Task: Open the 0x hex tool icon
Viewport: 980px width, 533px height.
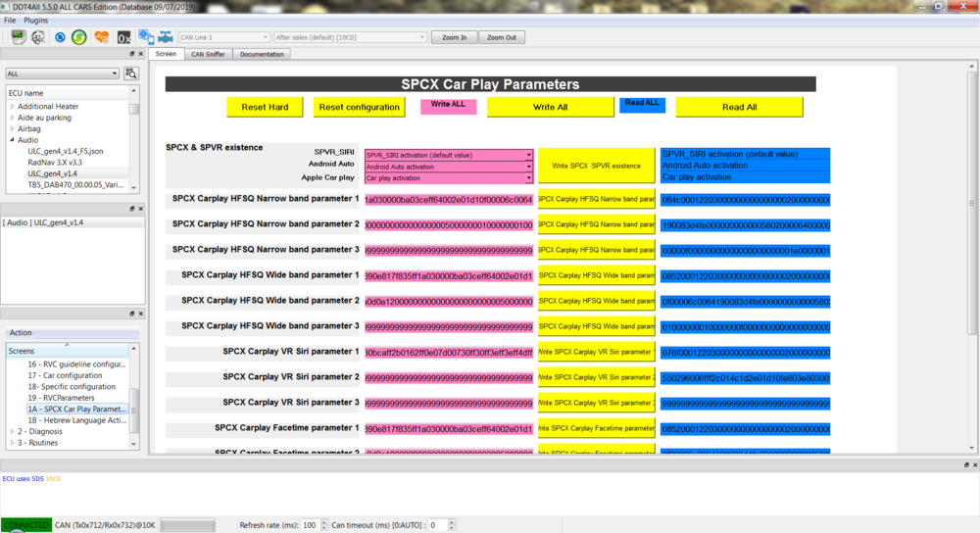Action: (x=123, y=37)
